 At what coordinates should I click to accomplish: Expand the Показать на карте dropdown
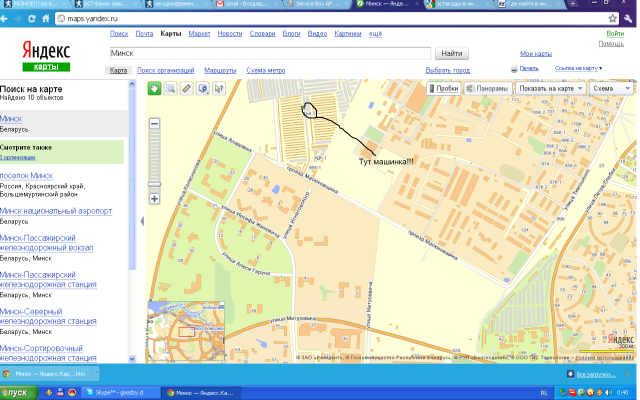(549, 88)
